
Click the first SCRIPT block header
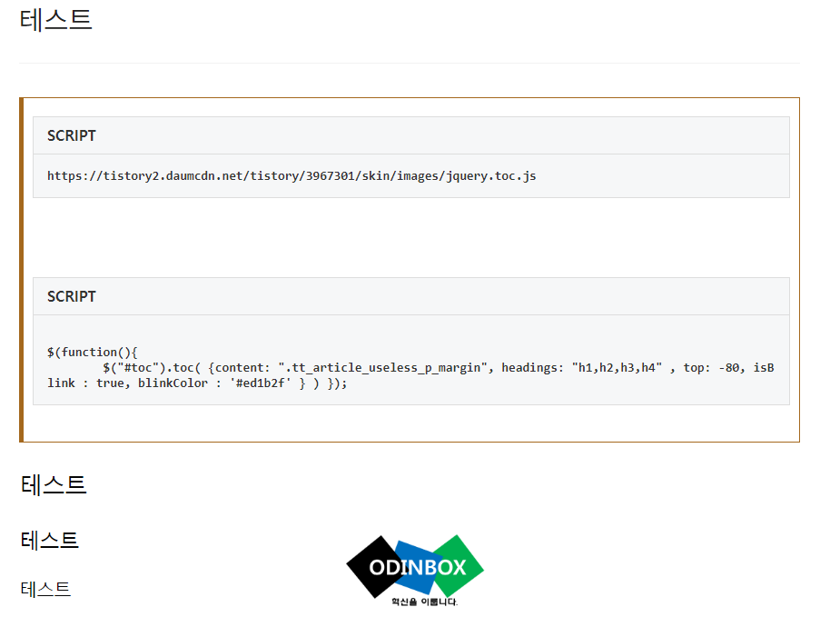pos(410,135)
